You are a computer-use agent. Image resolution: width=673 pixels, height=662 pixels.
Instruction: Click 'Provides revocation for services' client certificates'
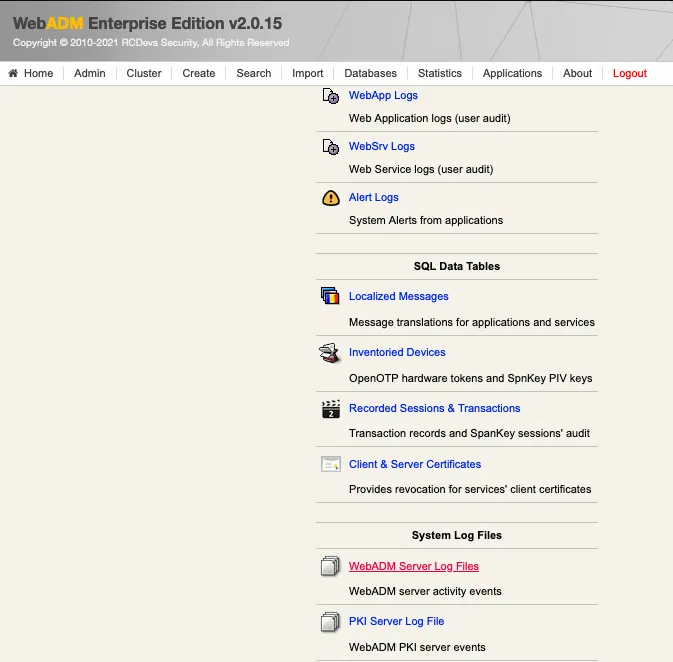click(x=470, y=489)
